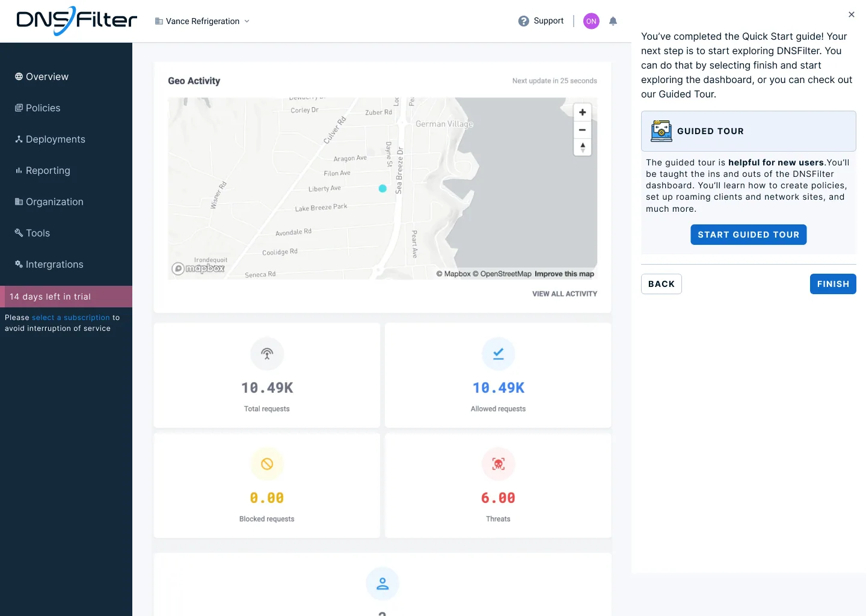Close the Quick Start guide panel
Screen dimensions: 866x616
pyautogui.click(x=851, y=14)
